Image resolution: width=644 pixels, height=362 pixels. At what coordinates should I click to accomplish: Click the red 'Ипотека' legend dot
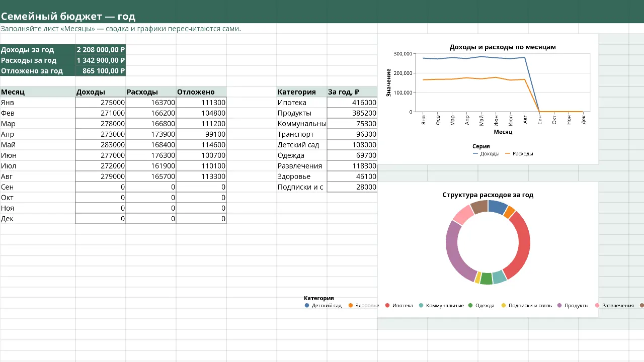coord(387,306)
